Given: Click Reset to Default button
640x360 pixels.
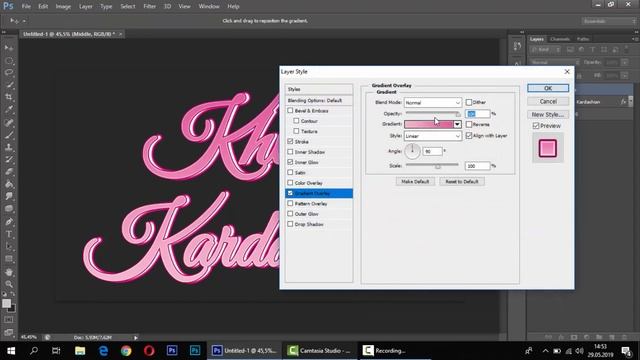Looking at the screenshot, I should click(462, 182).
